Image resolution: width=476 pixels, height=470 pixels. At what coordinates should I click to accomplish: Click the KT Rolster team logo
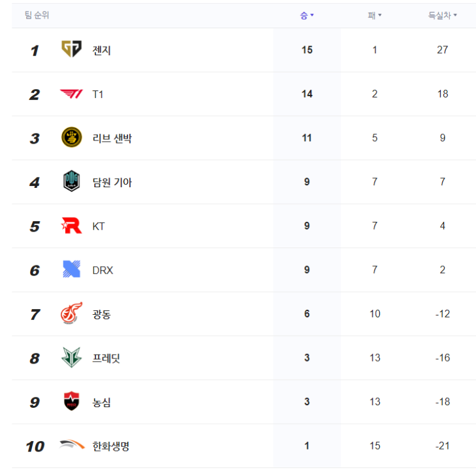71,226
